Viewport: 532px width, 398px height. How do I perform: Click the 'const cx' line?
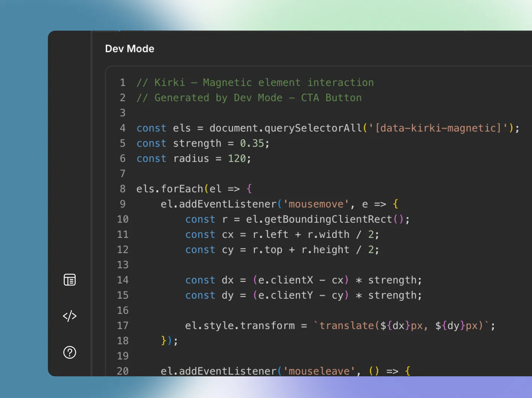282,235
